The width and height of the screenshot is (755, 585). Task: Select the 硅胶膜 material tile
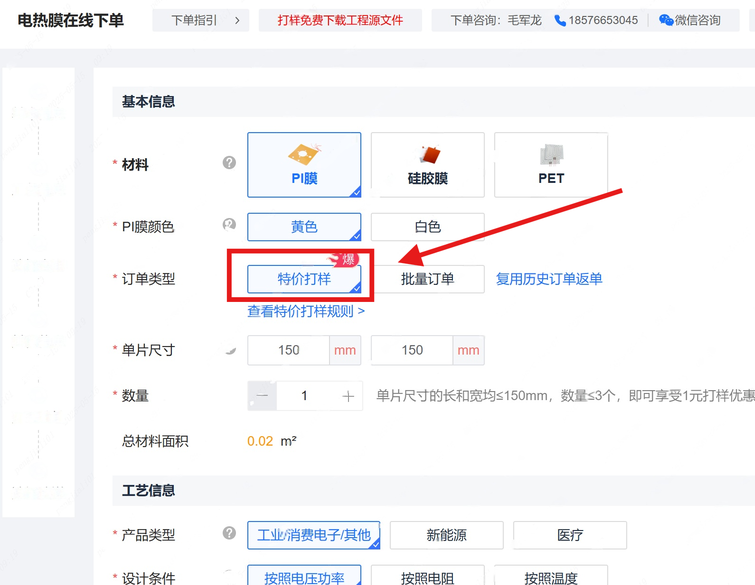tap(427, 165)
